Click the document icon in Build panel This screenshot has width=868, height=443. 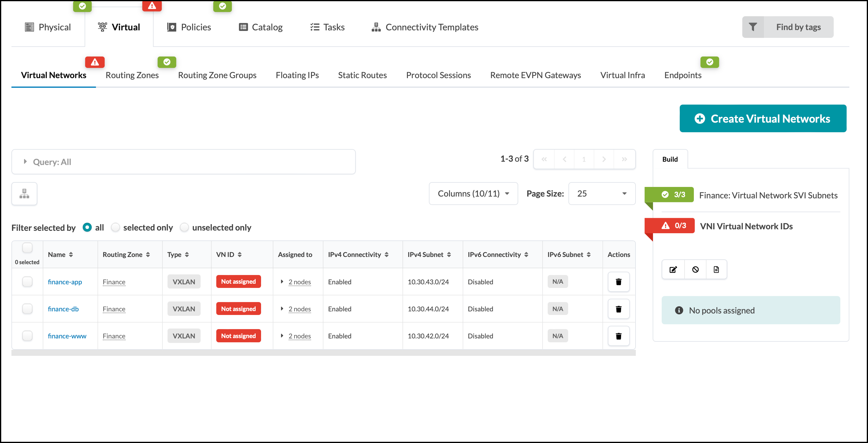716,269
